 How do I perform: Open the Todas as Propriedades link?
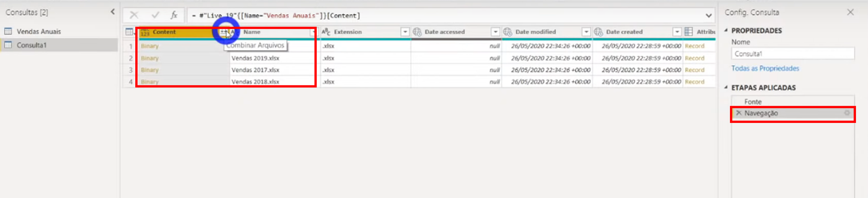[765, 68]
